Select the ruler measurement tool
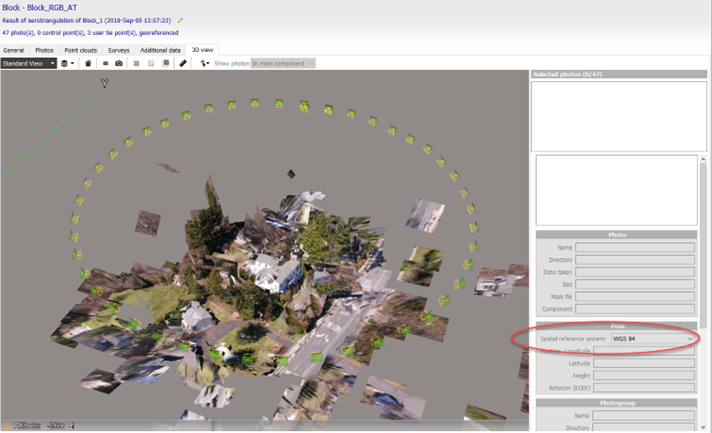Screen dimensions: 712x433 coord(182,63)
